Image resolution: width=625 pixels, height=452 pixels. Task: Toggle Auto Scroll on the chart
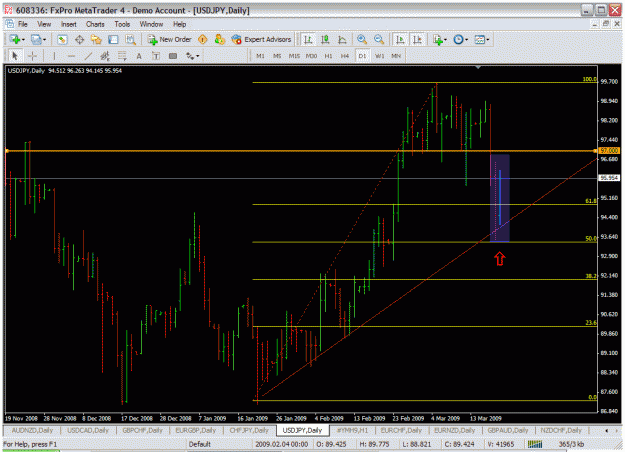pyautogui.click(x=400, y=39)
